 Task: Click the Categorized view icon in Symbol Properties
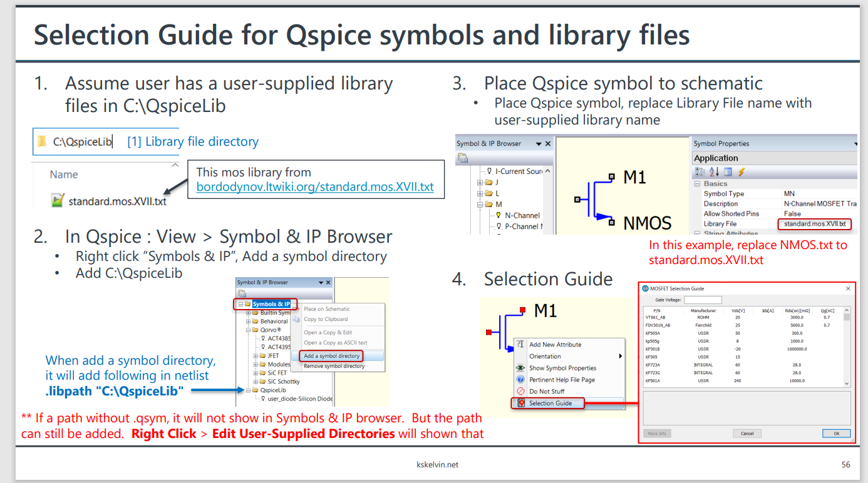click(700, 172)
